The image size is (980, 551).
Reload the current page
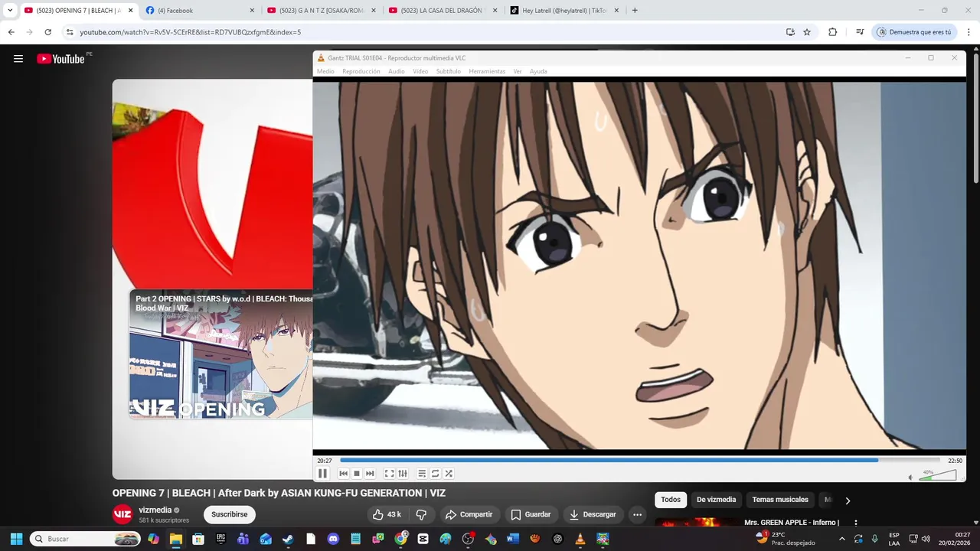47,32
